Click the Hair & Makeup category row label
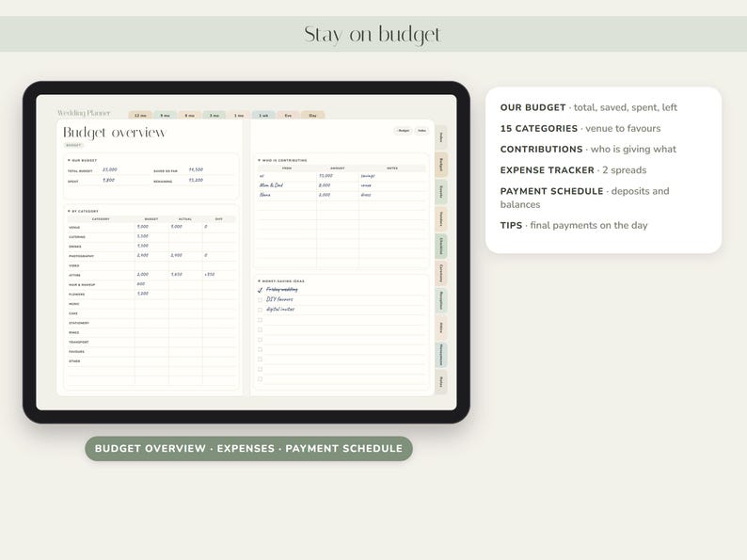This screenshot has height=560, width=747. [x=82, y=284]
